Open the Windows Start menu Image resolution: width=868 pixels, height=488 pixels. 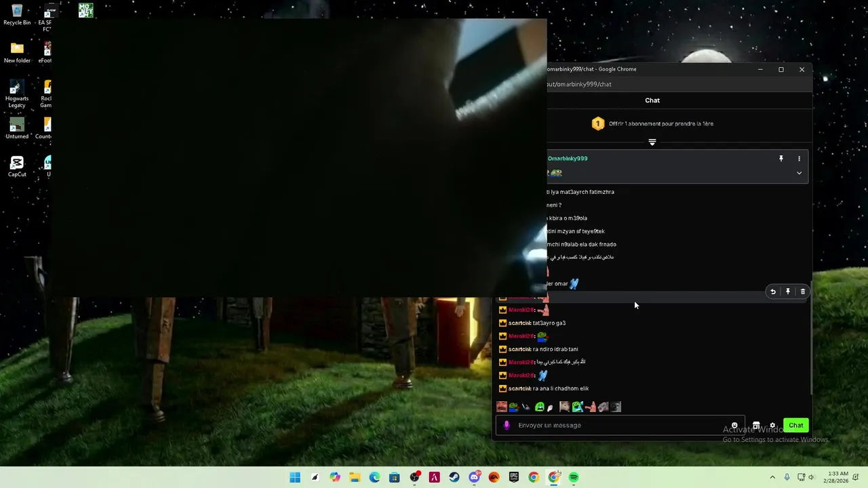click(295, 478)
